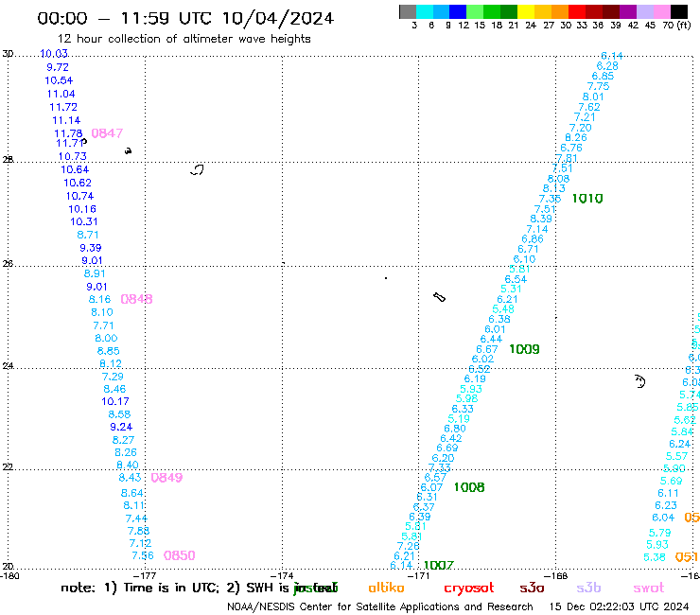Click the purple legend color swatch
The width and height of the screenshot is (700, 615).
pos(628,11)
